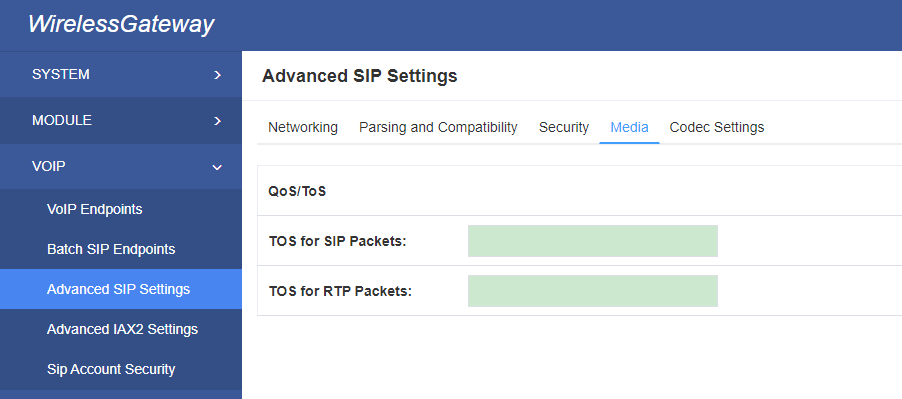902x399 pixels.
Task: Open Sip Account Security page
Action: point(121,369)
